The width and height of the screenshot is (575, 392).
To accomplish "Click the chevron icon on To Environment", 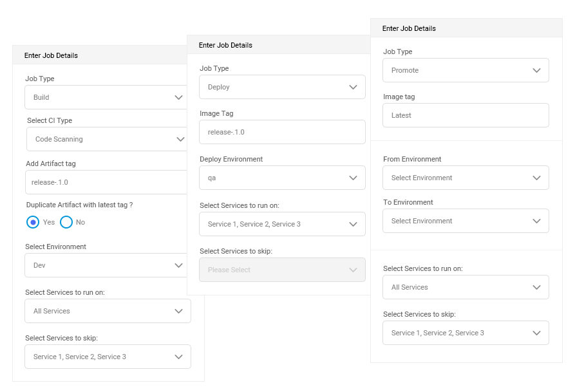I will [536, 221].
